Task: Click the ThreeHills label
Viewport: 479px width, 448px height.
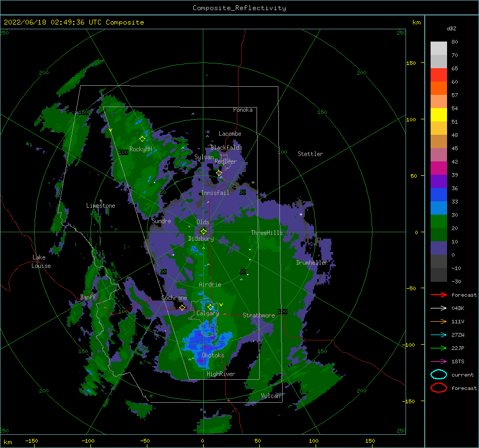Action: (267, 233)
